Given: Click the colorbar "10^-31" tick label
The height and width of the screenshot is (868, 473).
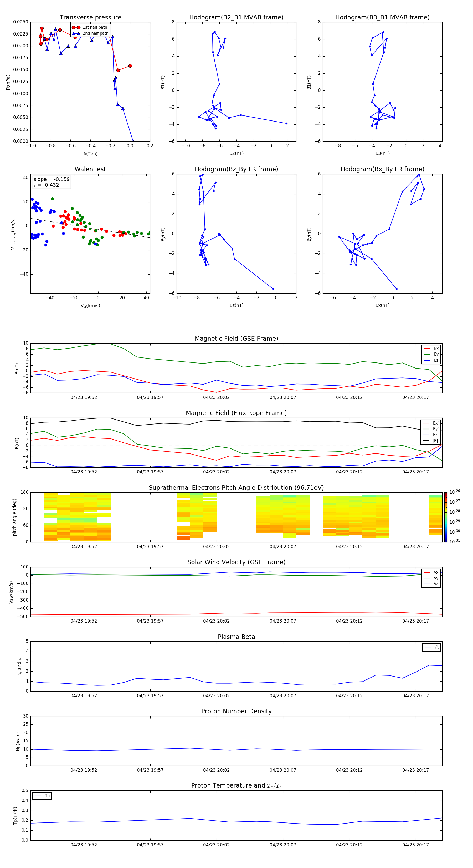Looking at the screenshot, I should coord(454,542).
